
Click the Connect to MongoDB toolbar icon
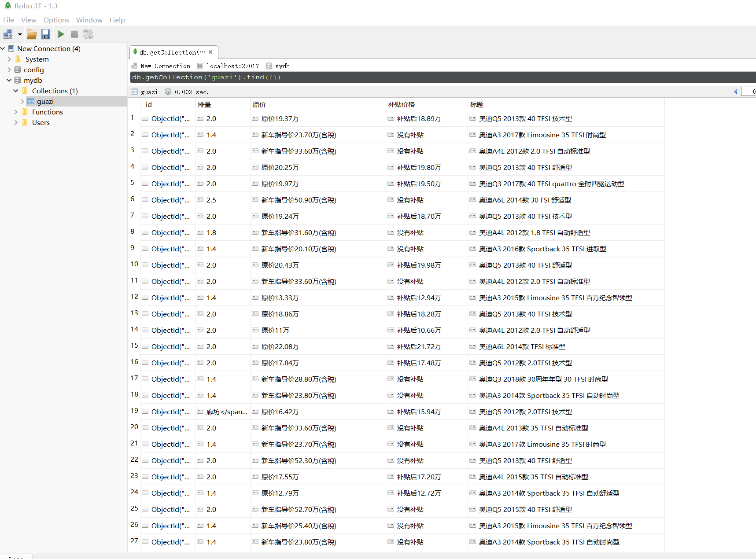tap(8, 34)
